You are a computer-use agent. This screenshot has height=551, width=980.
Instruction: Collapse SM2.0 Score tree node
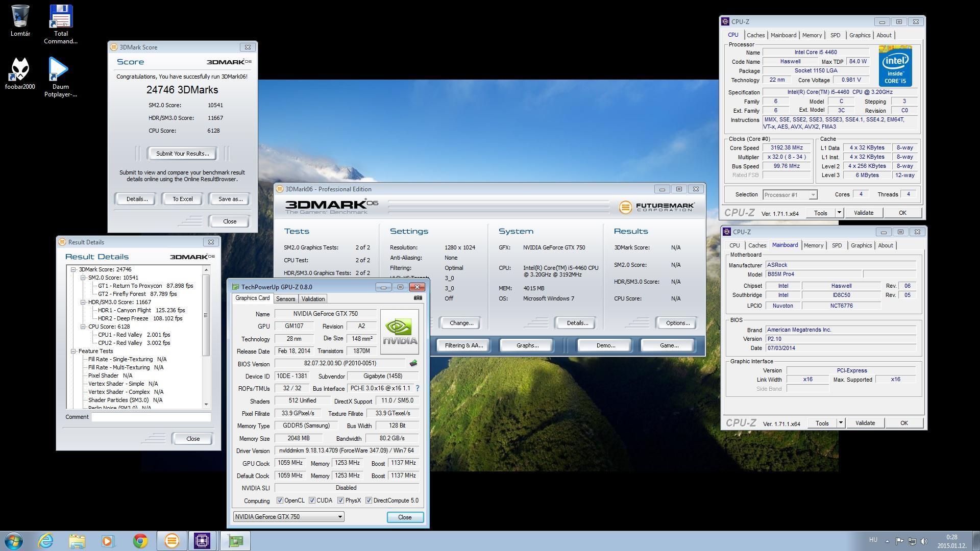[x=83, y=278]
